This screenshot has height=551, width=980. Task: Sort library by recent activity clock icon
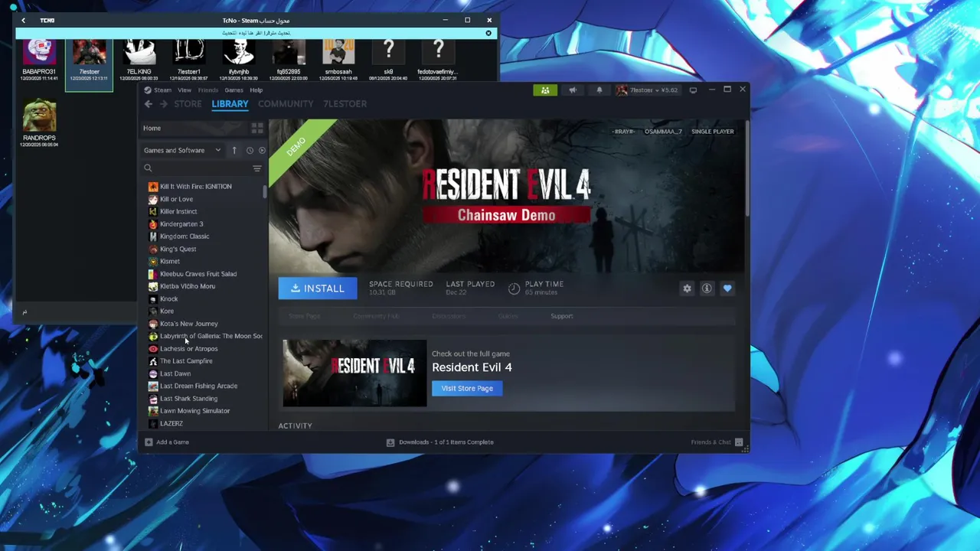(250, 151)
